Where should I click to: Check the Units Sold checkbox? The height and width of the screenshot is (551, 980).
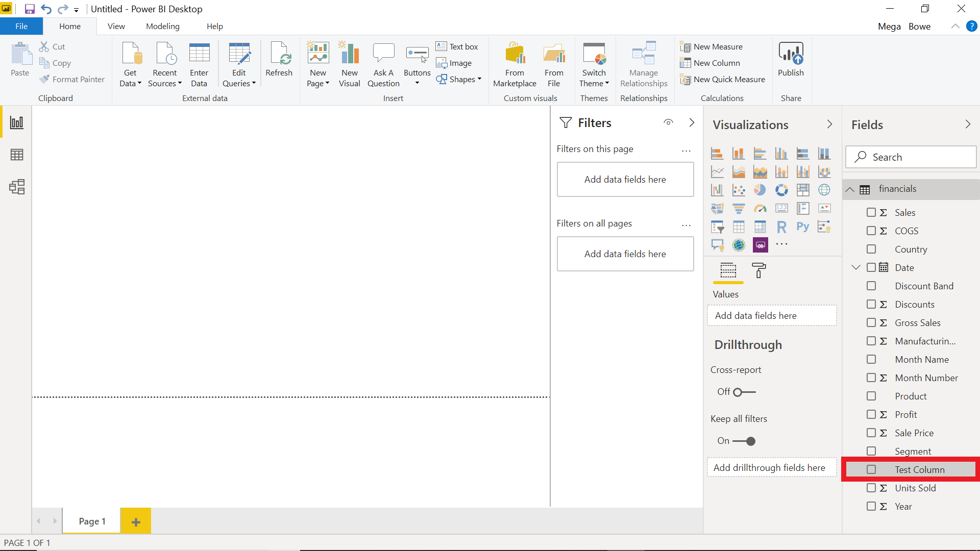871,488
